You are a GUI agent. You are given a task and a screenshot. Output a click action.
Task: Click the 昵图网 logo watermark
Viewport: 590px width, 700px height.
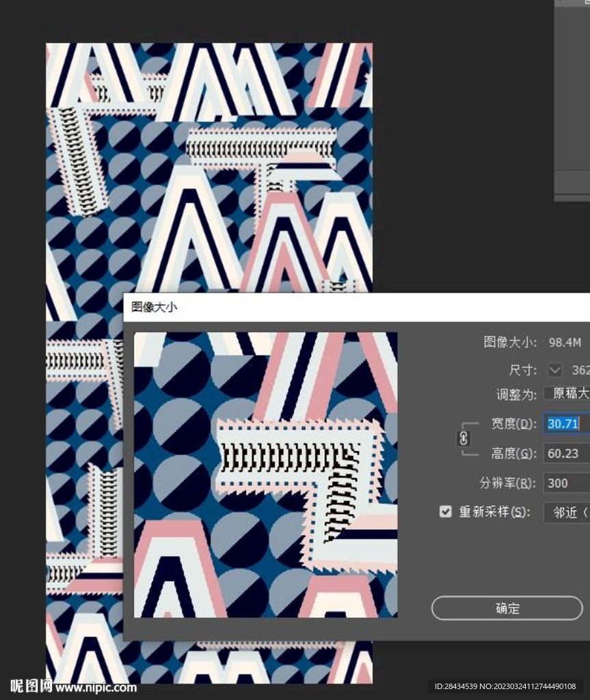(31, 686)
